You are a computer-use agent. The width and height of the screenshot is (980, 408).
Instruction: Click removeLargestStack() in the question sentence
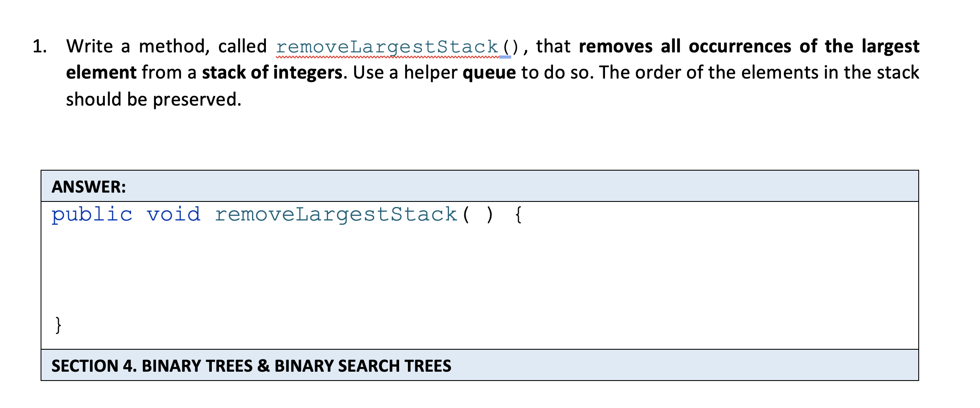tap(397, 47)
